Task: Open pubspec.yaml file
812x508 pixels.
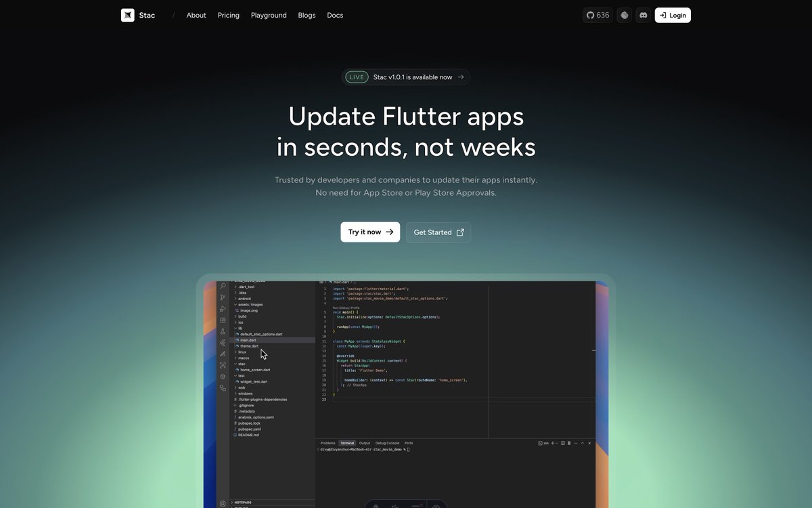Action: click(248, 429)
